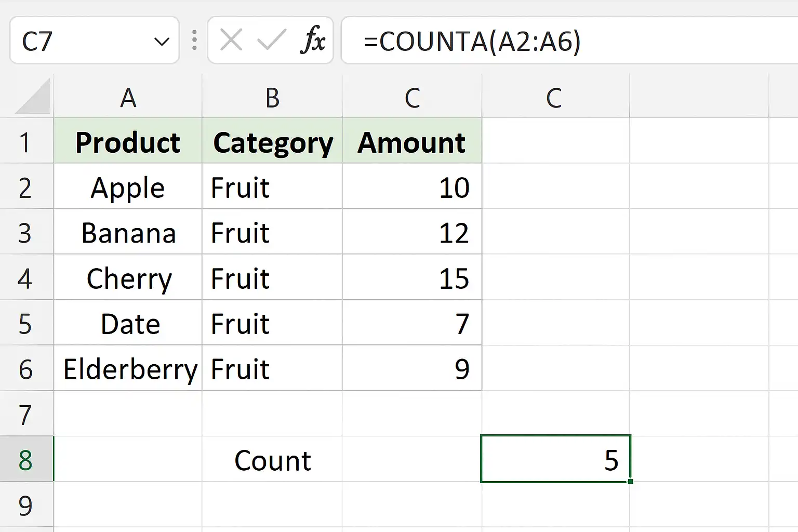Select the Elderberry cell

pos(128,369)
